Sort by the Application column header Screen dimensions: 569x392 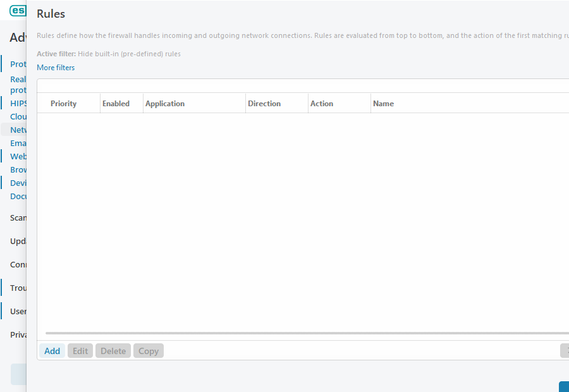165,104
